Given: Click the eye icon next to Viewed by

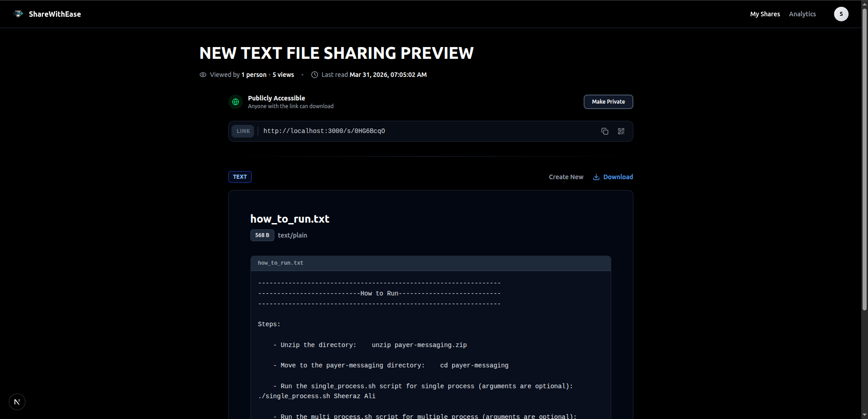Looking at the screenshot, I should coord(203,75).
